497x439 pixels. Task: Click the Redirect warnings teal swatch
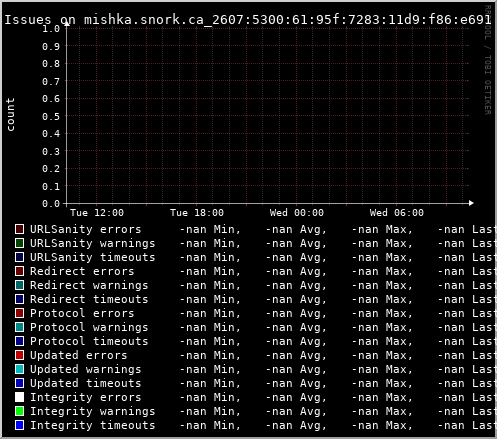(19, 285)
